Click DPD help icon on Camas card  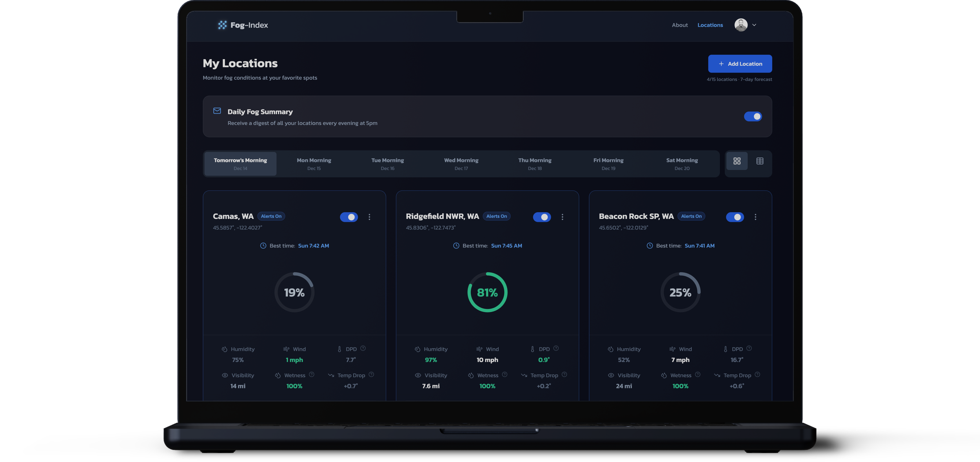[x=363, y=348]
